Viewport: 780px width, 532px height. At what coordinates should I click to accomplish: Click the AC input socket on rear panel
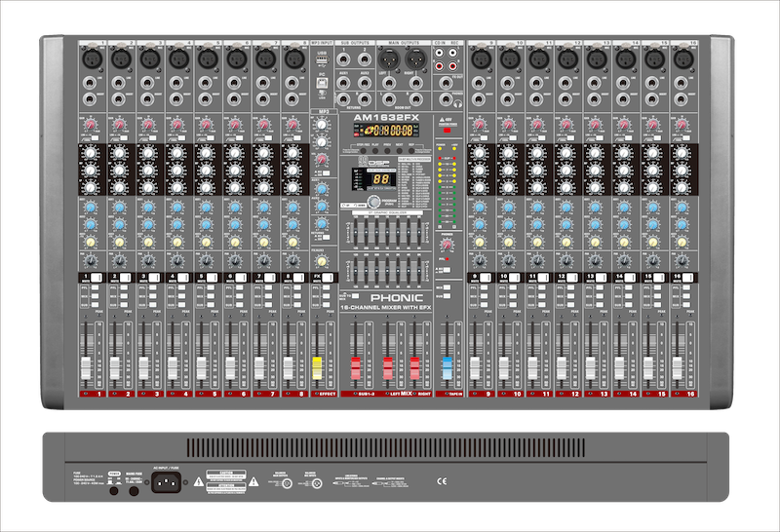[x=166, y=481]
